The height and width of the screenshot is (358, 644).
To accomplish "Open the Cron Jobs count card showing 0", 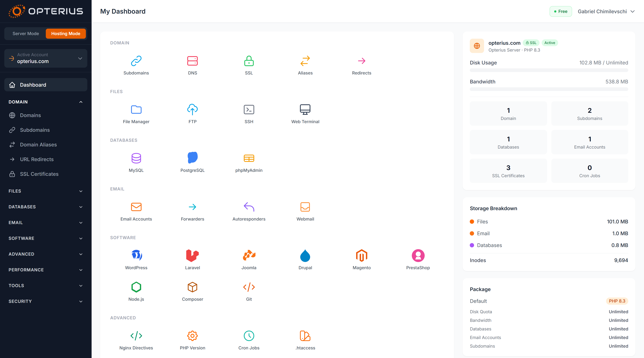I will [589, 171].
